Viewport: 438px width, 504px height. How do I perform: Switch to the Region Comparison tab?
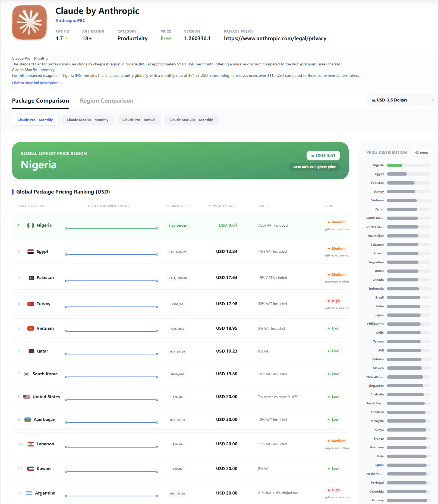click(106, 101)
